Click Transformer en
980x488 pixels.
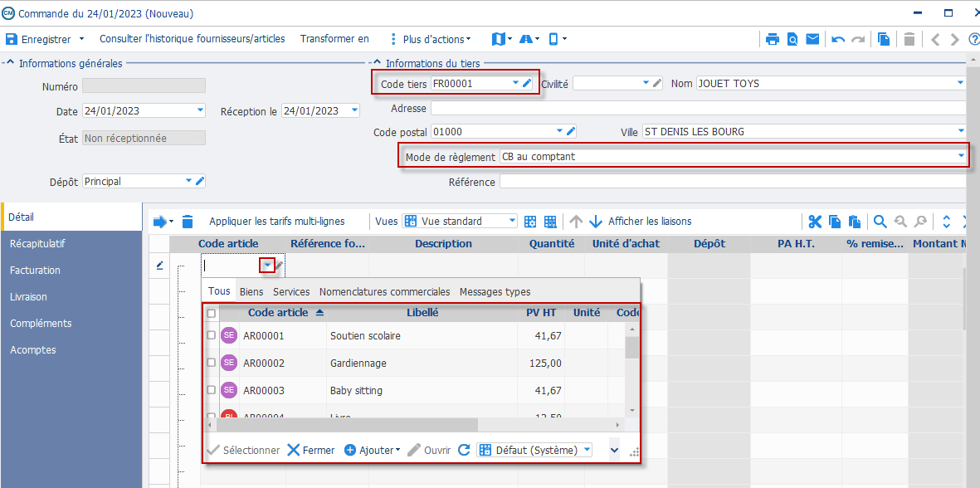point(334,39)
